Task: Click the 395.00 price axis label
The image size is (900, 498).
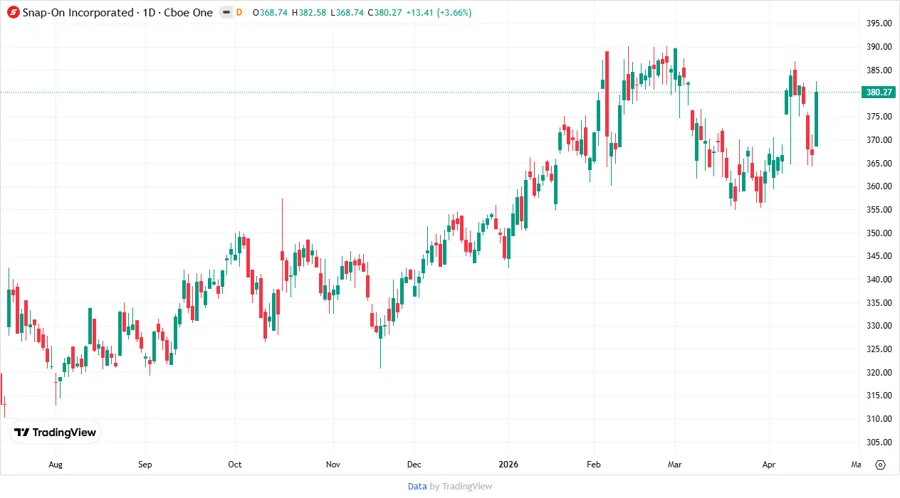Action: click(x=879, y=24)
